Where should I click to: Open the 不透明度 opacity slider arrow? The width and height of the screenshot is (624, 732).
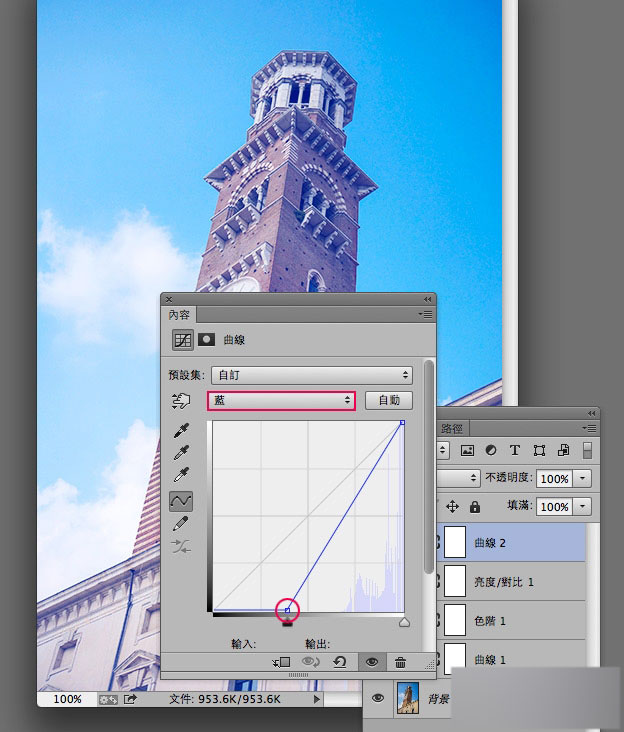[582, 479]
